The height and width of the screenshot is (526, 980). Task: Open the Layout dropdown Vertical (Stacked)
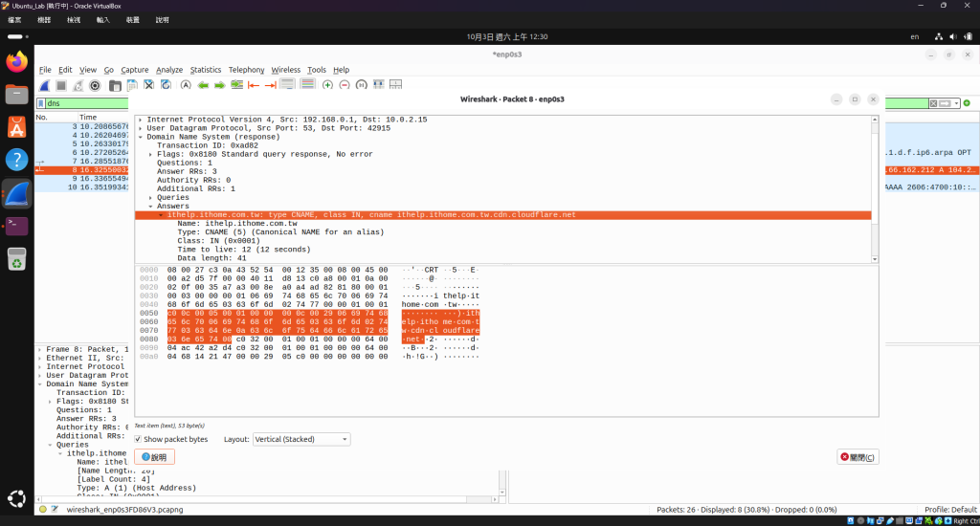click(x=301, y=439)
